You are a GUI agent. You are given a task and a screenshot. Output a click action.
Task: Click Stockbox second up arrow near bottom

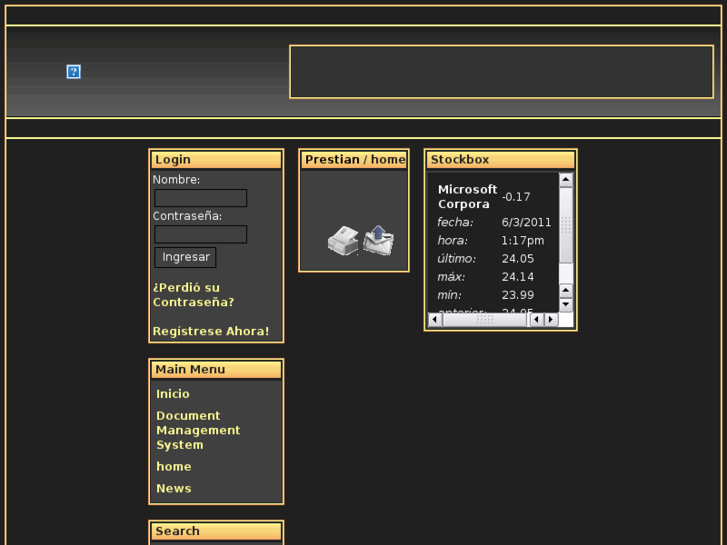[x=566, y=291]
